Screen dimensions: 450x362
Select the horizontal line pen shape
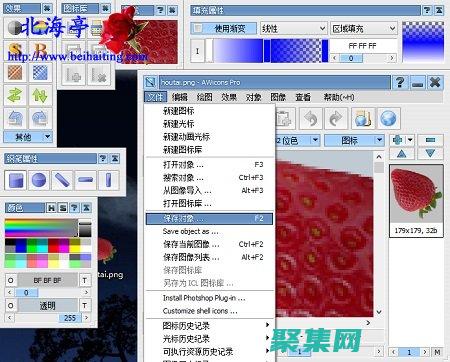point(85,180)
